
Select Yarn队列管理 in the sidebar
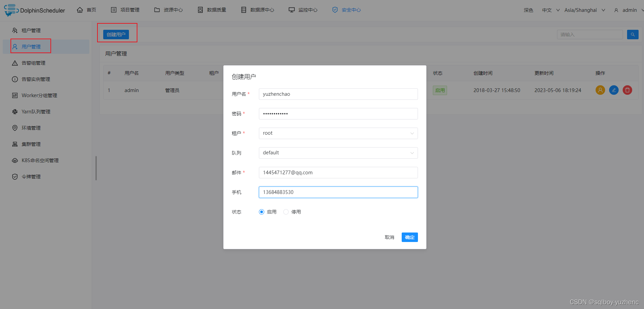coord(46,112)
